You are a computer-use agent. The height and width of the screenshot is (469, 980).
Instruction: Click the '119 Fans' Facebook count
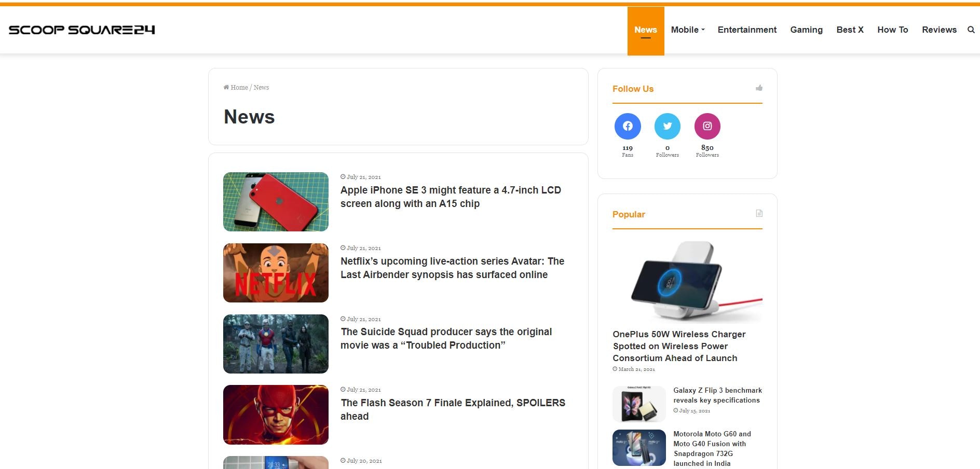point(628,151)
